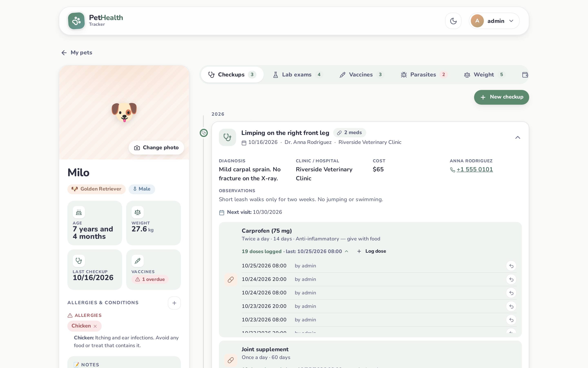Select the Weight tab
The image size is (588, 368).
point(484,75)
